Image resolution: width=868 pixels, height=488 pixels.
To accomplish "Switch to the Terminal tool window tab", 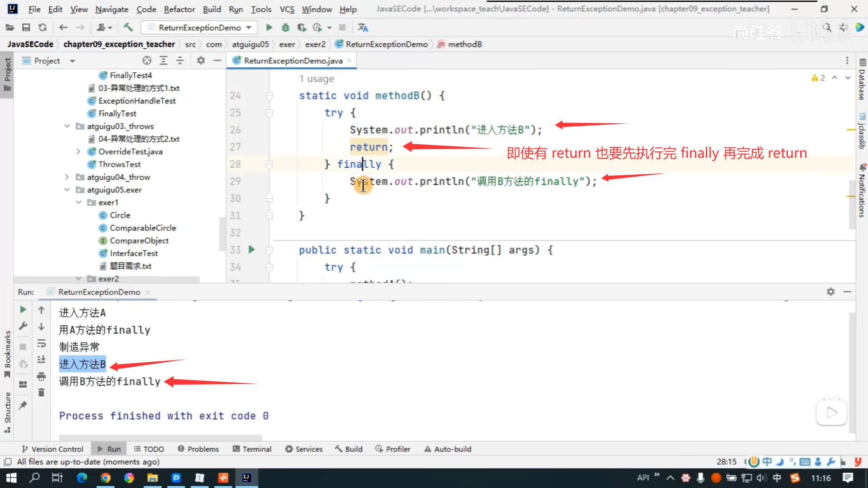I will [x=252, y=449].
